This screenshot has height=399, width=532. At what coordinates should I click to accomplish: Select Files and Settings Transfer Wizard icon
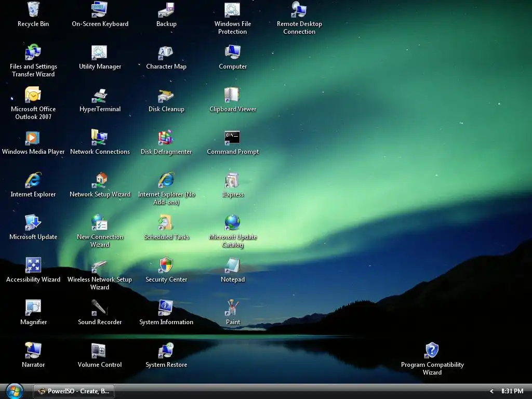pos(33,52)
